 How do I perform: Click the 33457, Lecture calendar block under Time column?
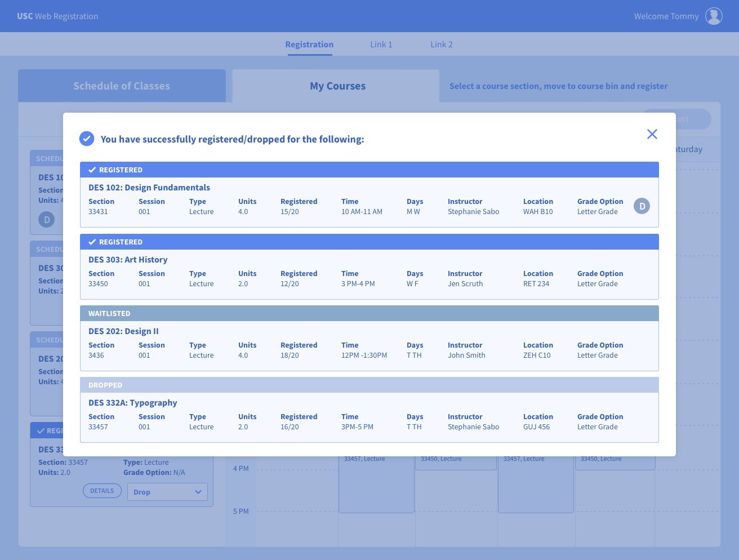tap(376, 483)
